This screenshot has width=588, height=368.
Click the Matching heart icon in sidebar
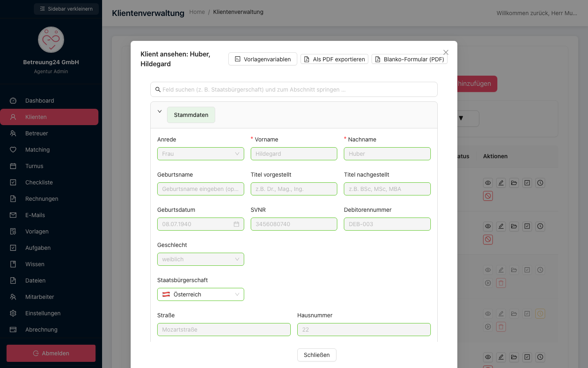point(13,150)
